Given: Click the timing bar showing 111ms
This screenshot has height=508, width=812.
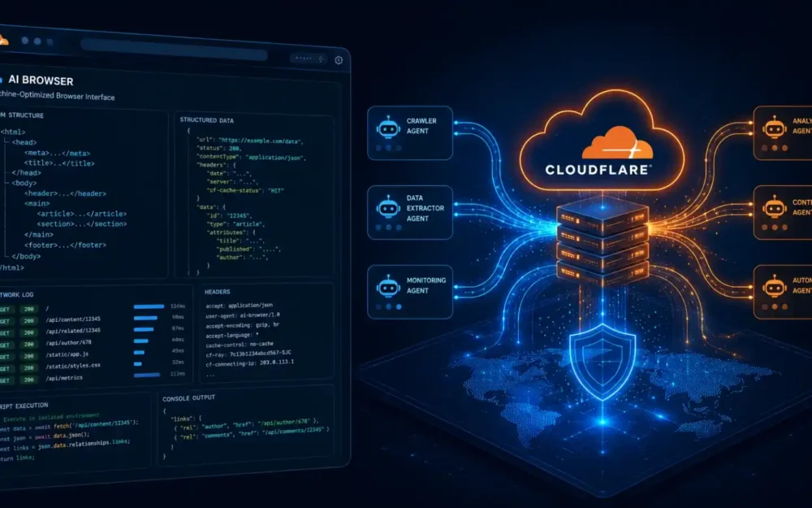Looking at the screenshot, I should pyautogui.click(x=147, y=375).
